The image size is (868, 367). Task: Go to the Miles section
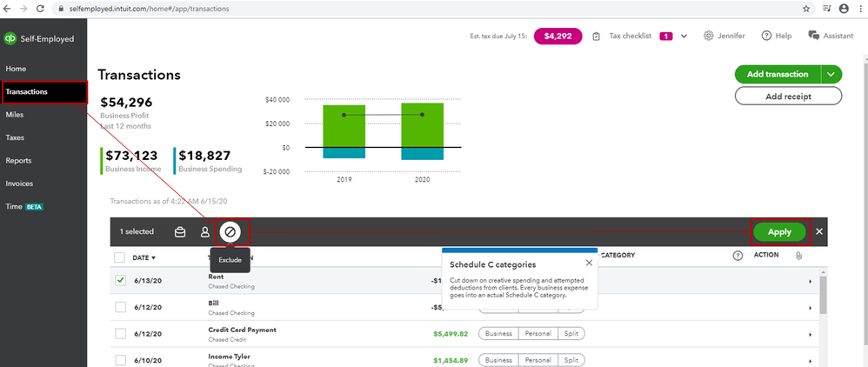(x=15, y=115)
